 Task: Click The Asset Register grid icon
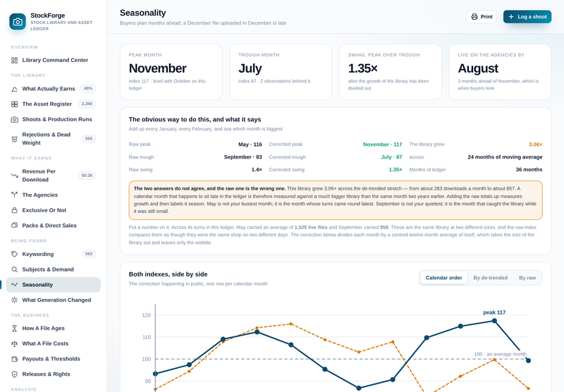pyautogui.click(x=14, y=104)
